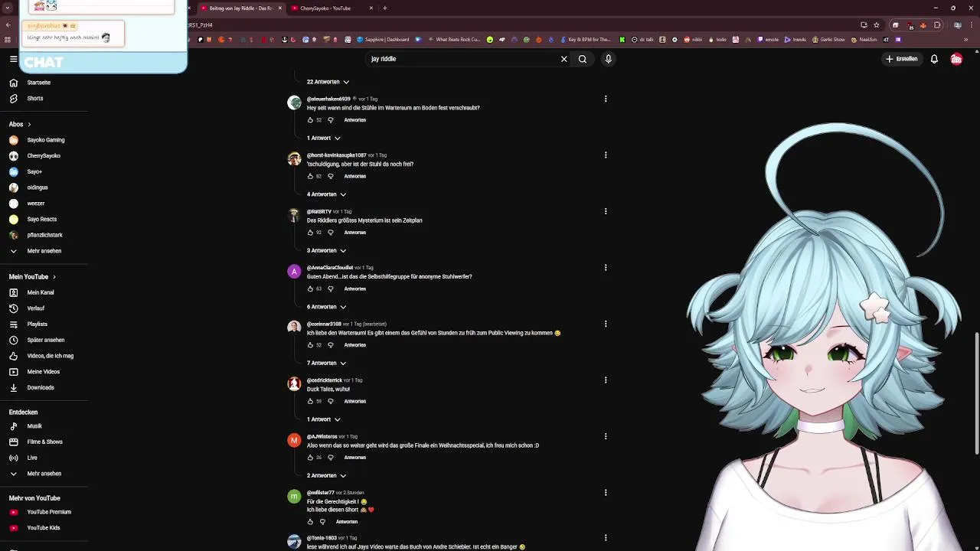The height and width of the screenshot is (551, 980).
Task: Start voice search with the microphone icon
Action: (x=609, y=59)
